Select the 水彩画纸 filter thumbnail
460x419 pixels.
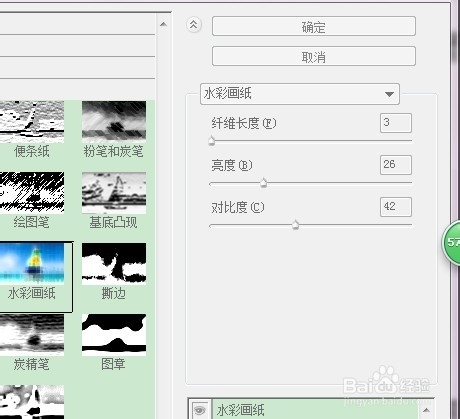[x=32, y=263]
